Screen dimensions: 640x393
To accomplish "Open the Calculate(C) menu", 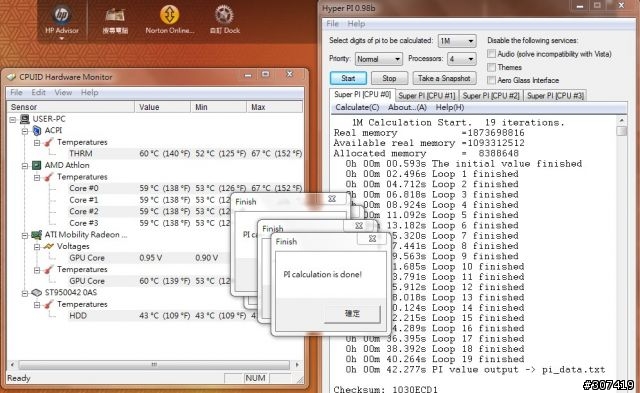I will tap(357, 107).
